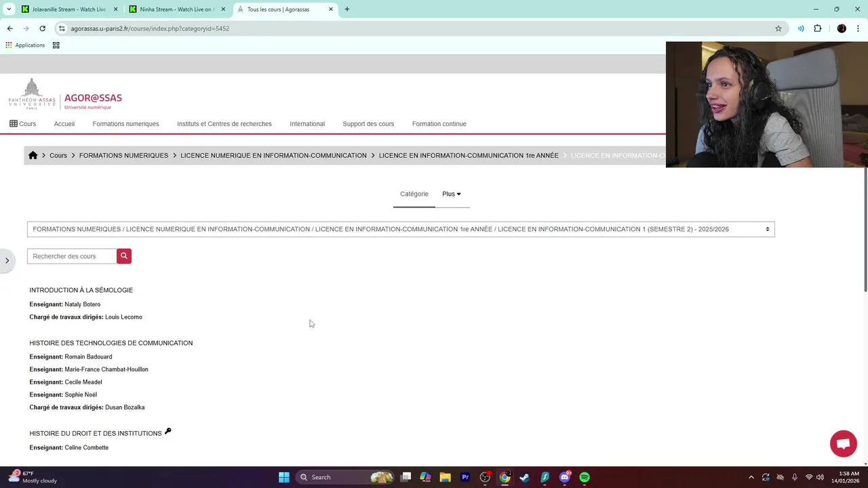868x488 pixels.
Task: Close the Ninha Stream tab
Action: click(223, 9)
